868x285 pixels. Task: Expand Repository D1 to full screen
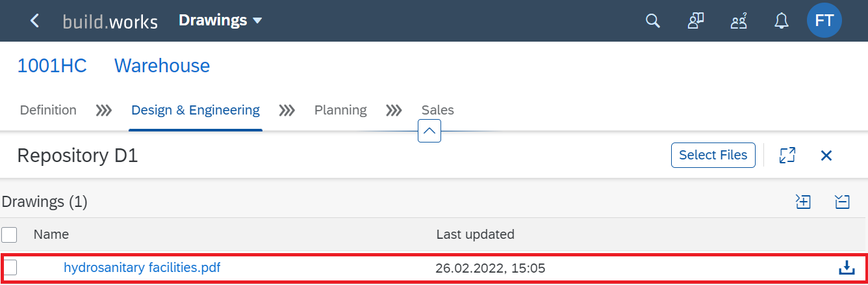(787, 156)
